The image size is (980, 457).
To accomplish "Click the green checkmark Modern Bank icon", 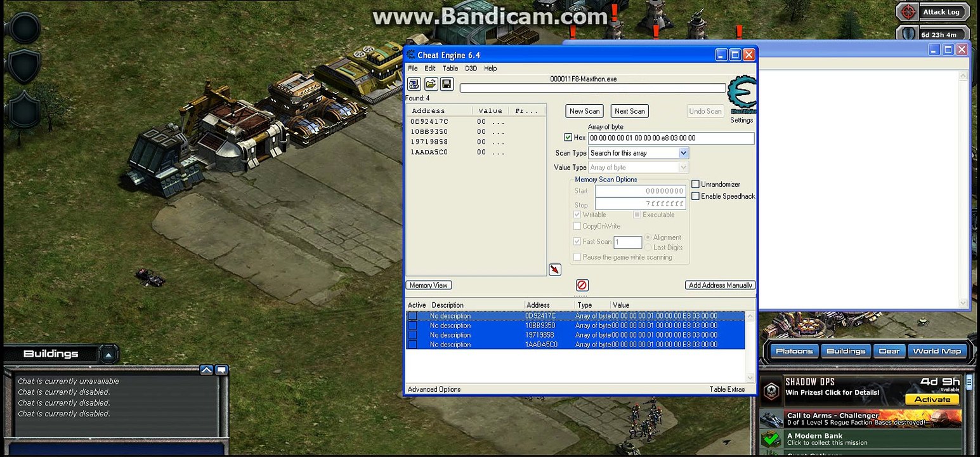I will pos(771,439).
